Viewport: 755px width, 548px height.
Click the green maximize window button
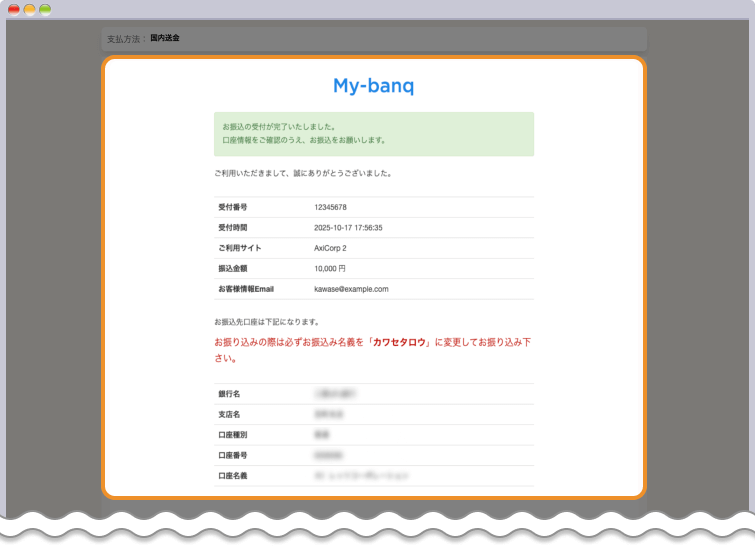point(45,9)
